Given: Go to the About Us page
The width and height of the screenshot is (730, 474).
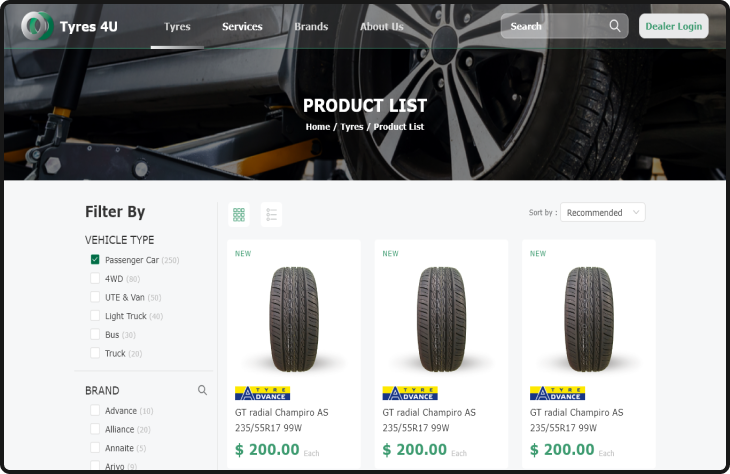Looking at the screenshot, I should (x=382, y=27).
